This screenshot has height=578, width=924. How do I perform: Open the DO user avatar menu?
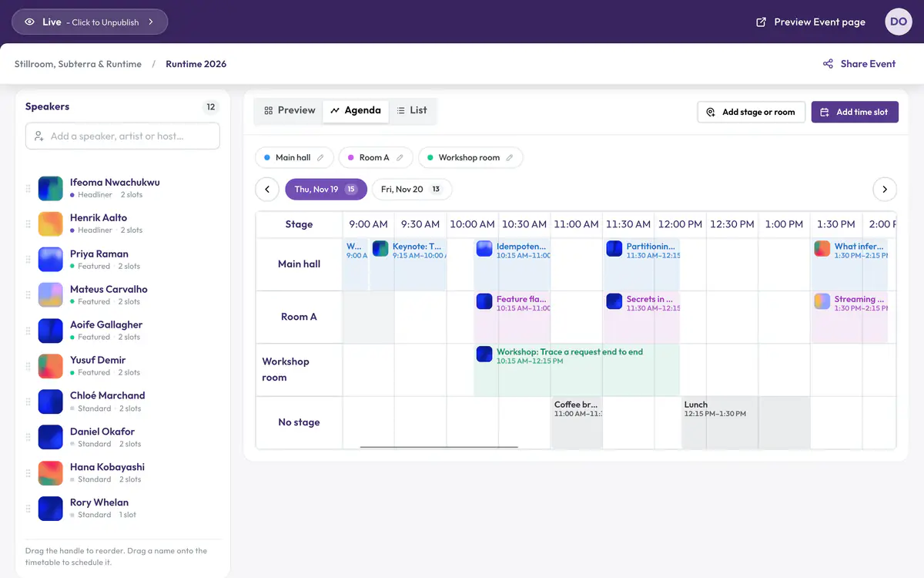[899, 22]
